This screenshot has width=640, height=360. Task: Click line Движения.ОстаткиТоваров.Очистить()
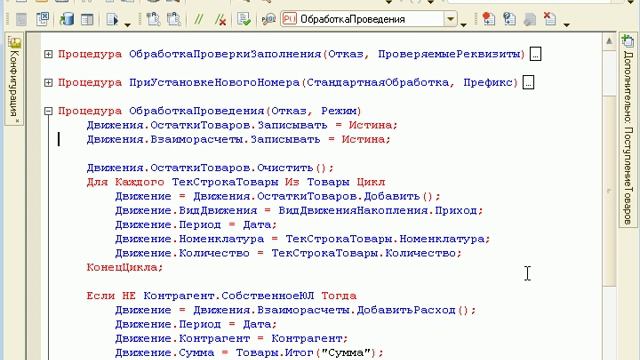click(x=210, y=168)
